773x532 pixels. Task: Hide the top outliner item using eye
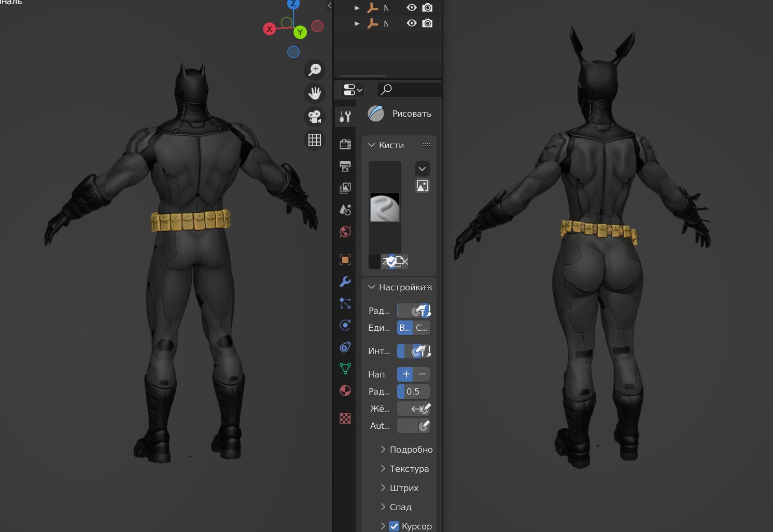pyautogui.click(x=412, y=8)
